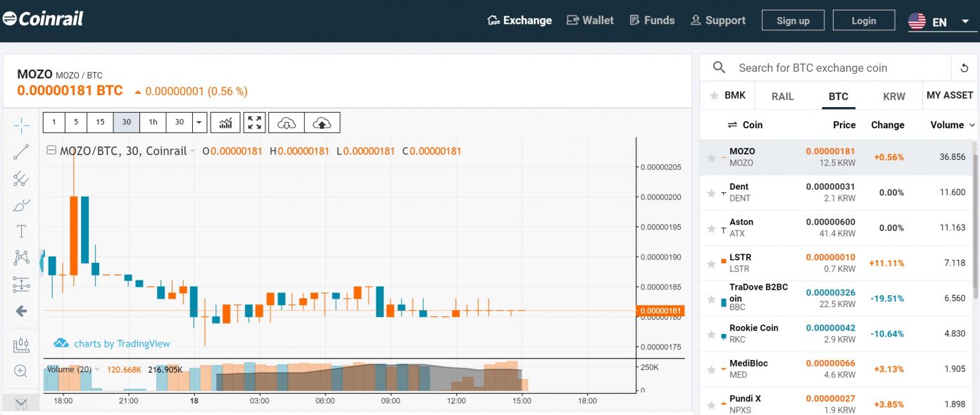Click the load chart layout cloud icon

[x=287, y=123]
